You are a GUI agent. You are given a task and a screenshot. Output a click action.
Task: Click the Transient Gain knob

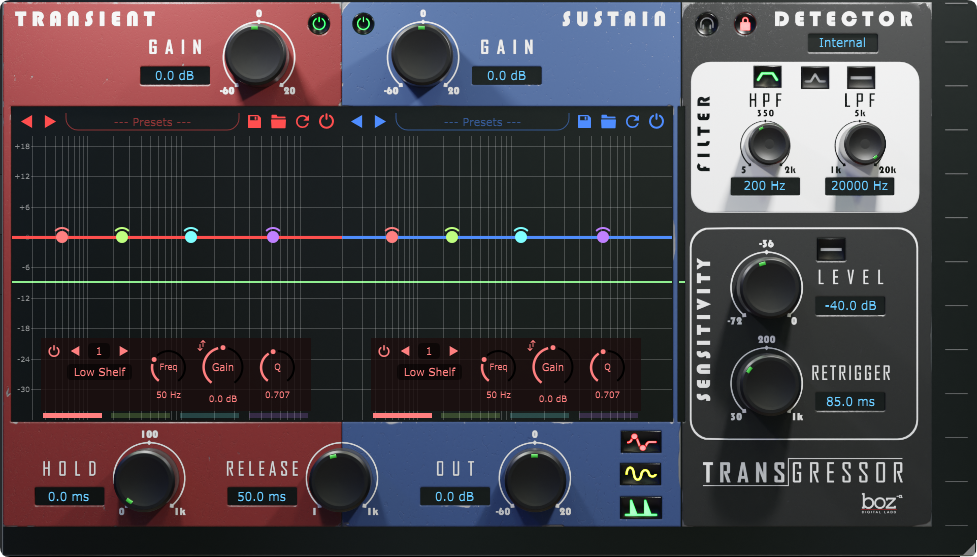257,55
